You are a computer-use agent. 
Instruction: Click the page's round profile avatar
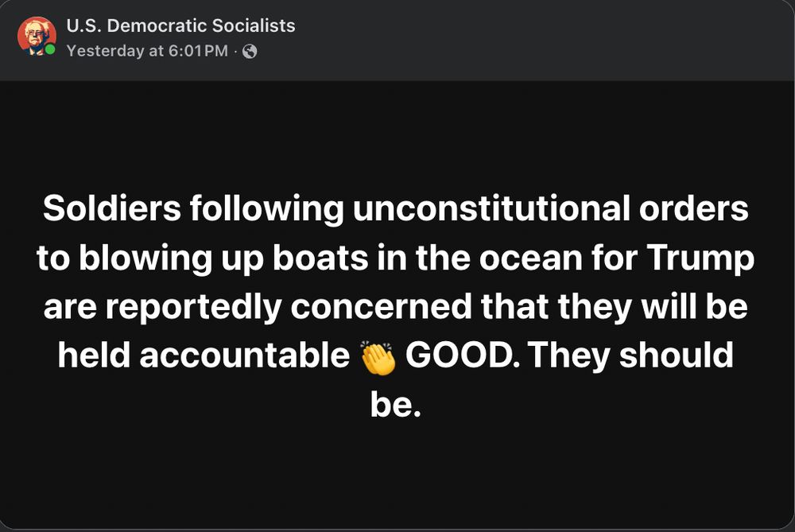[x=37, y=37]
